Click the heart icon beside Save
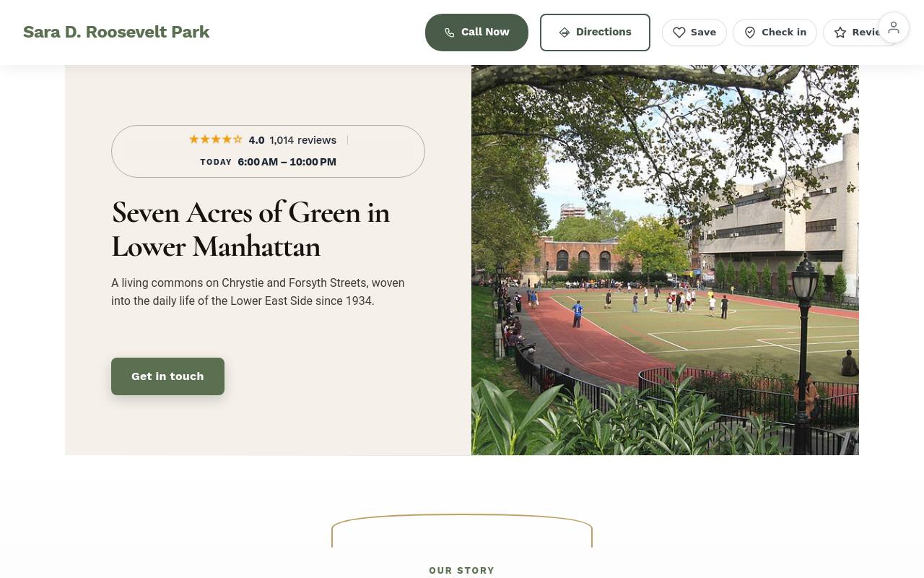The width and height of the screenshot is (924, 578). [679, 33]
